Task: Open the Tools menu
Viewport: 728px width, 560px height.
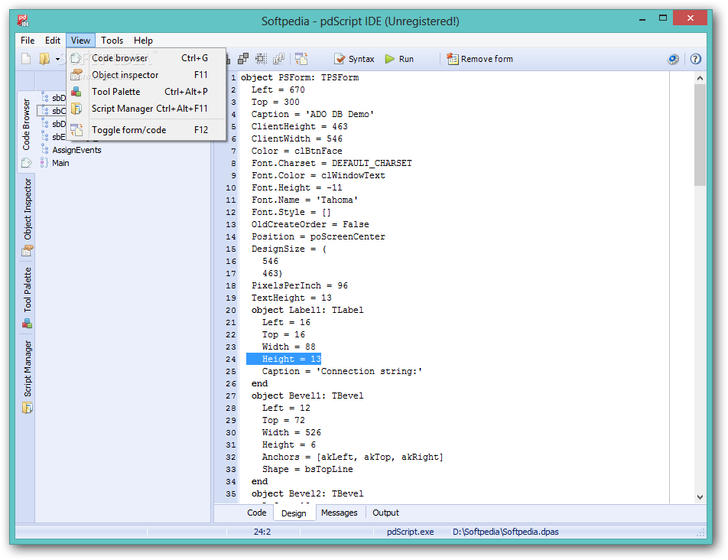Action: coord(112,41)
